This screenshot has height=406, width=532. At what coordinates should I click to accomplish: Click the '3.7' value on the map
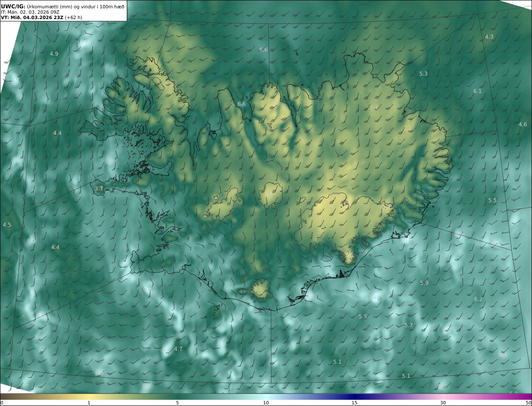tap(99, 188)
